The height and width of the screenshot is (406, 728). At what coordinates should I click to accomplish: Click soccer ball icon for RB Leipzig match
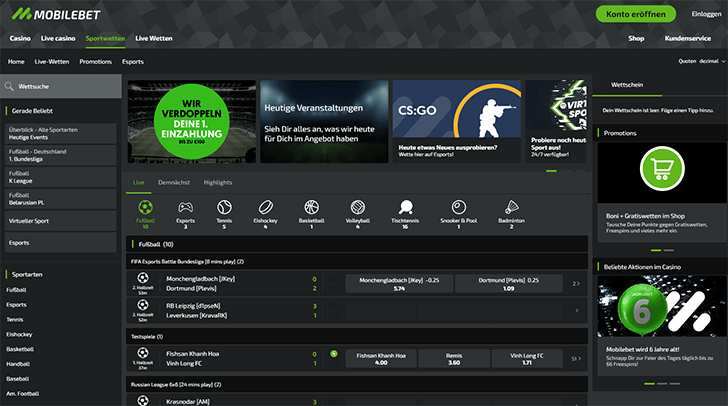[143, 305]
